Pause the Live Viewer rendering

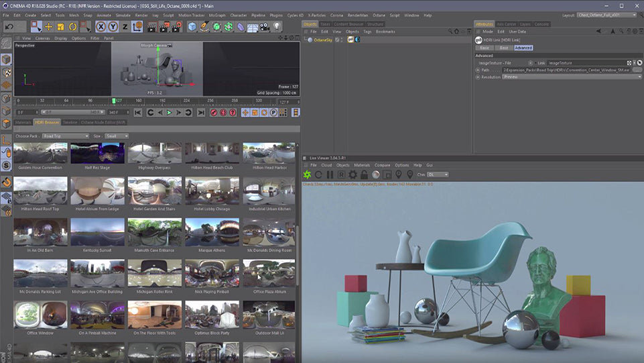pos(330,174)
